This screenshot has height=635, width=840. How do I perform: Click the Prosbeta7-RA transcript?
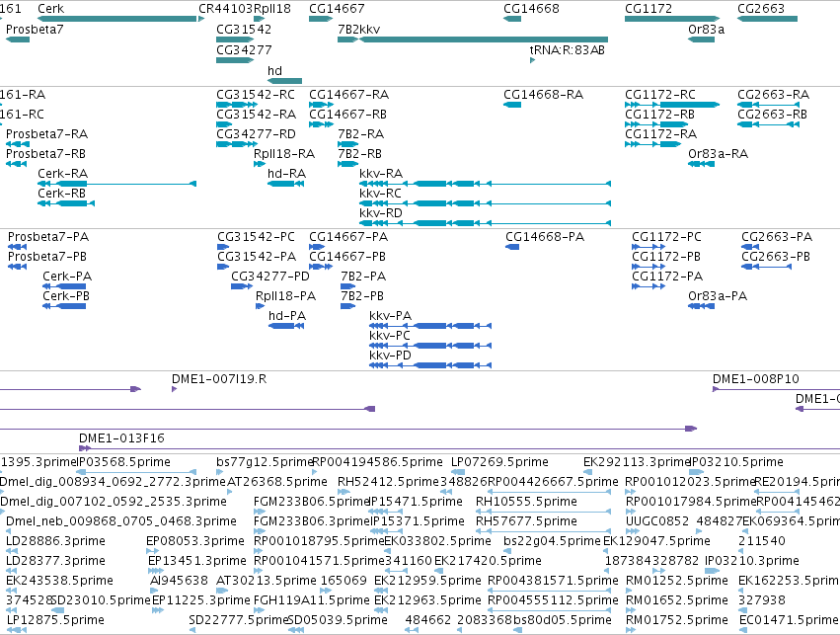point(18,144)
